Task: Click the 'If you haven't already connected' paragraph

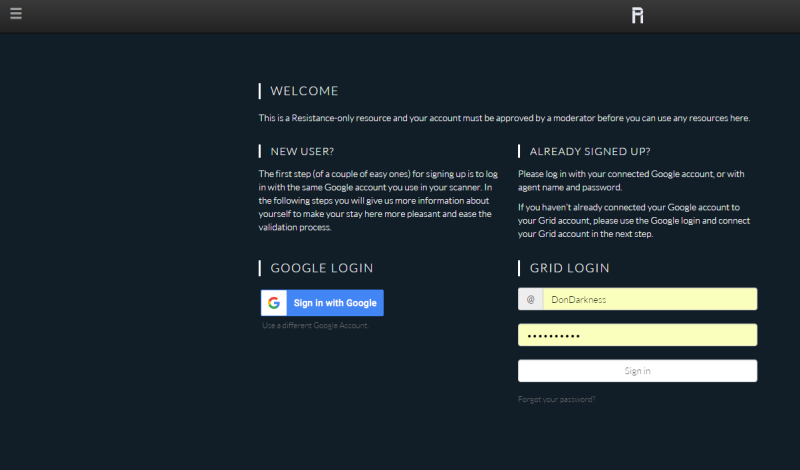Action: tap(633, 220)
